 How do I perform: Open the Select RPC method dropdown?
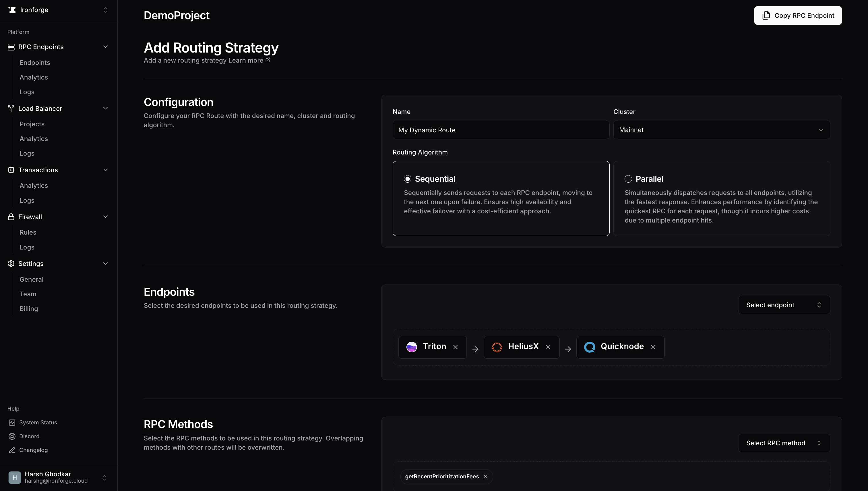point(784,443)
